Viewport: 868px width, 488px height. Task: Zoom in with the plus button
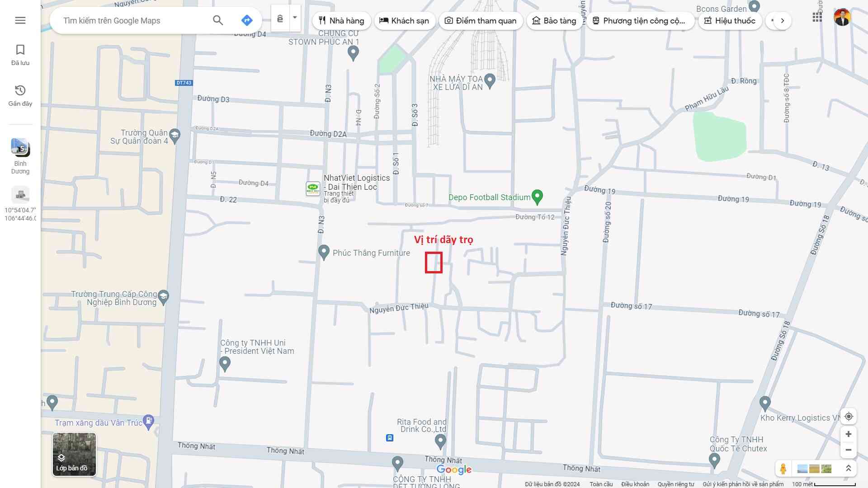point(849,434)
